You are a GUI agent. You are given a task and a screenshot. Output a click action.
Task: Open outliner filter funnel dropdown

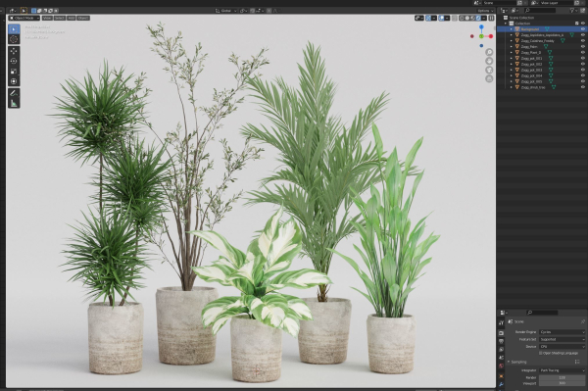point(573,11)
